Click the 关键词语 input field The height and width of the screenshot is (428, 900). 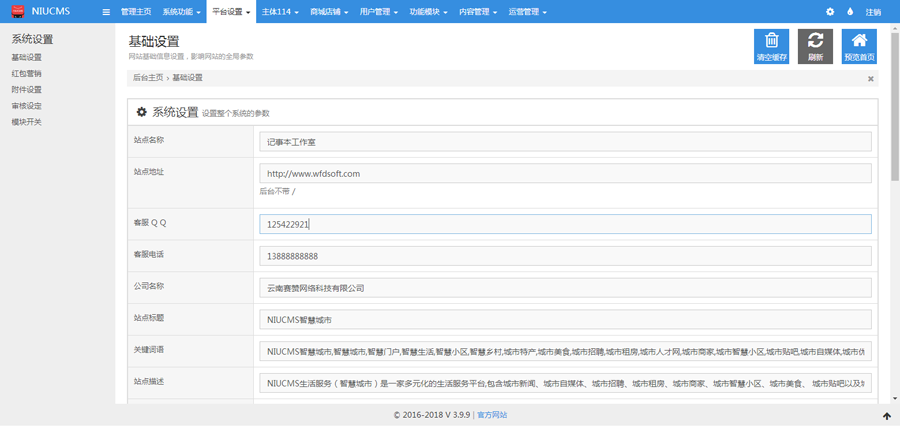565,352
